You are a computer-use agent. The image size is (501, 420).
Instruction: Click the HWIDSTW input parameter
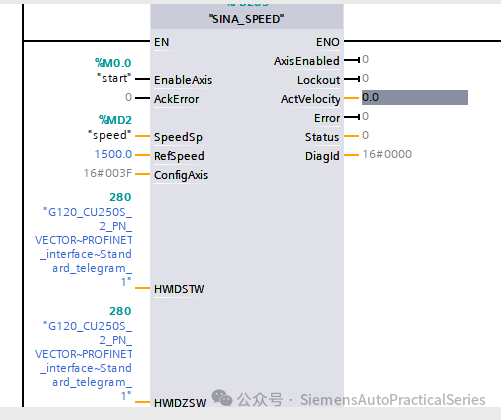(x=179, y=289)
